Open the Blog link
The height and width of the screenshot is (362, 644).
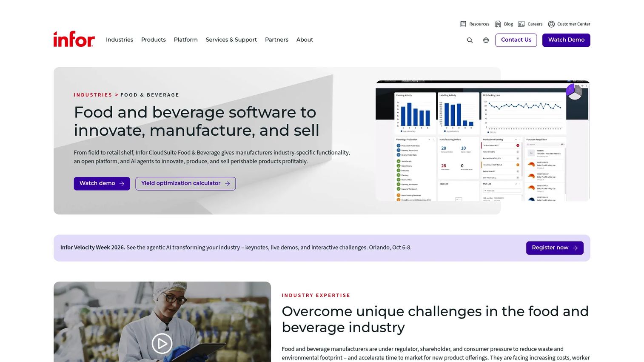(508, 24)
